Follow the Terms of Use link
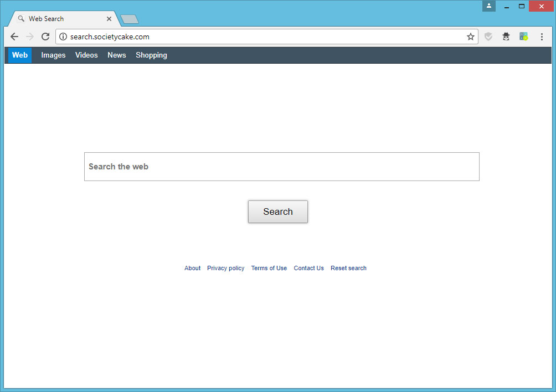 click(x=269, y=268)
